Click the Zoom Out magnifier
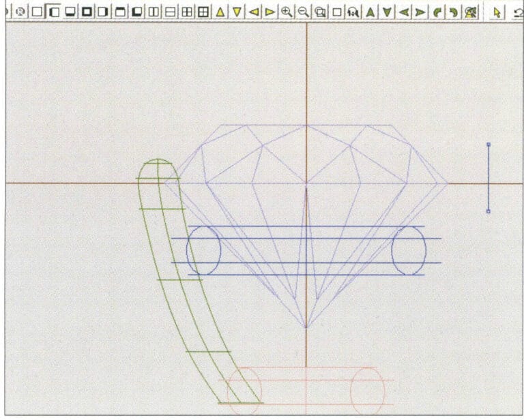Screen dimensions: 524x420 (x=303, y=12)
